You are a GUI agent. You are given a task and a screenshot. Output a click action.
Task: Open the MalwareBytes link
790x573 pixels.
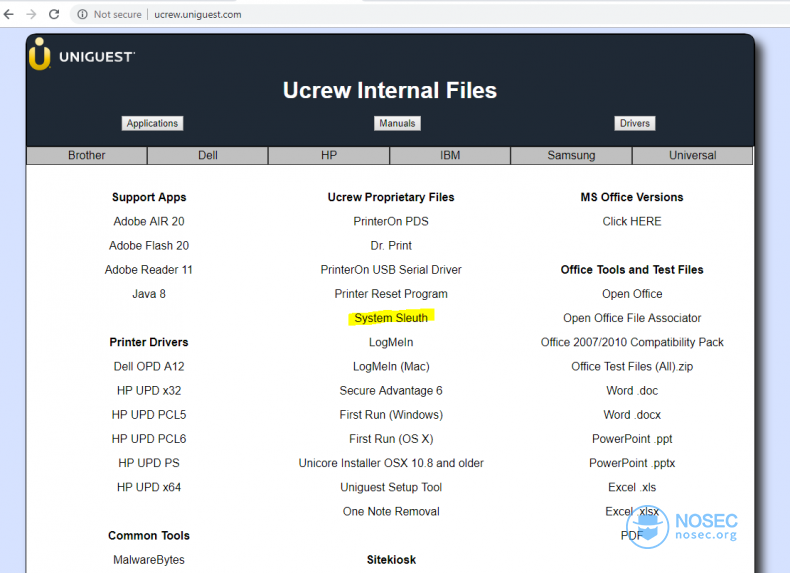[x=149, y=560]
